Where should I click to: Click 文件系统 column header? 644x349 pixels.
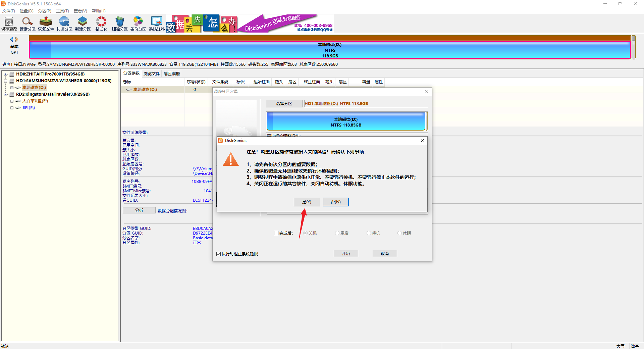(x=220, y=82)
